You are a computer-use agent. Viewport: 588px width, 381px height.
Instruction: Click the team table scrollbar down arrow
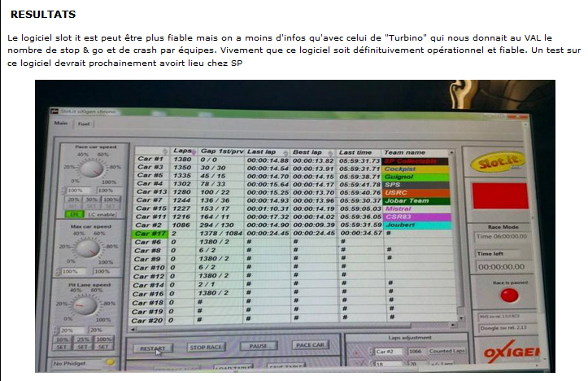461,317
